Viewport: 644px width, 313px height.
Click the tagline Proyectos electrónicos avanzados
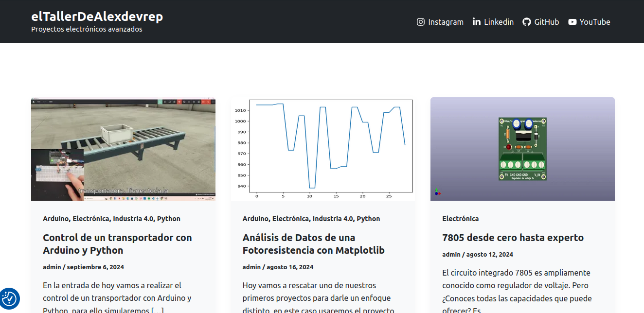pos(87,29)
